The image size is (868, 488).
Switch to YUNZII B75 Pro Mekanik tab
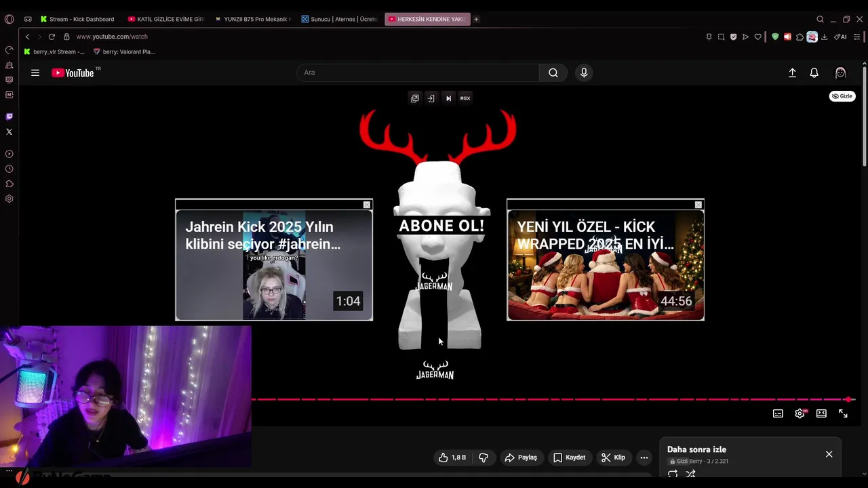click(x=252, y=19)
